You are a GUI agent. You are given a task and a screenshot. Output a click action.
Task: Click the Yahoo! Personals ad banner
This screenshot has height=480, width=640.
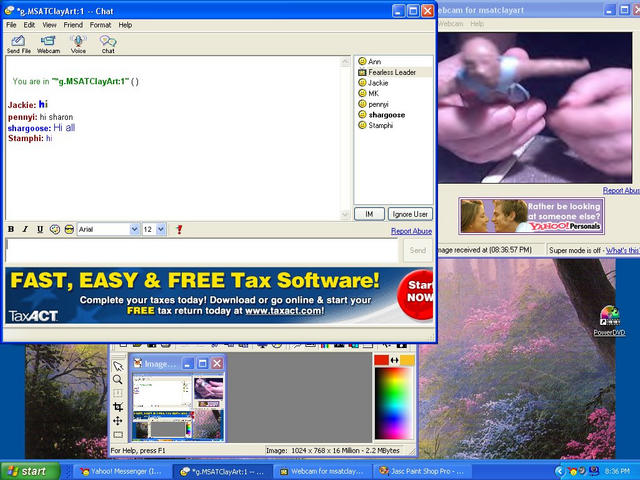pyautogui.click(x=531, y=216)
